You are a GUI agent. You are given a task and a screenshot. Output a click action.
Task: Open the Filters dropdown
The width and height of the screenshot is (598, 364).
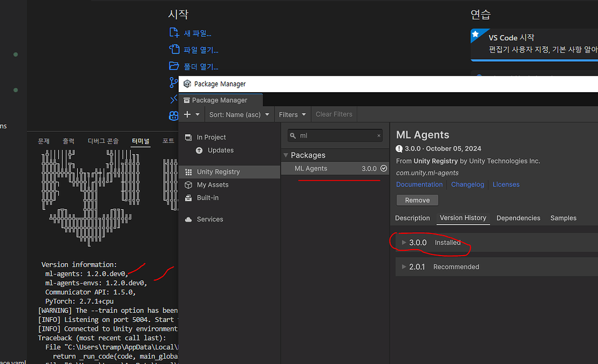click(x=292, y=114)
